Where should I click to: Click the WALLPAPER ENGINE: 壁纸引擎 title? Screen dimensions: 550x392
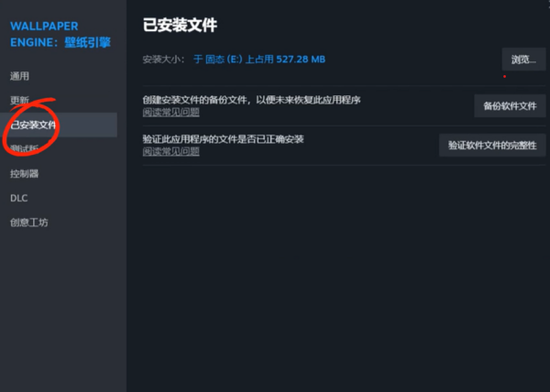coord(60,34)
